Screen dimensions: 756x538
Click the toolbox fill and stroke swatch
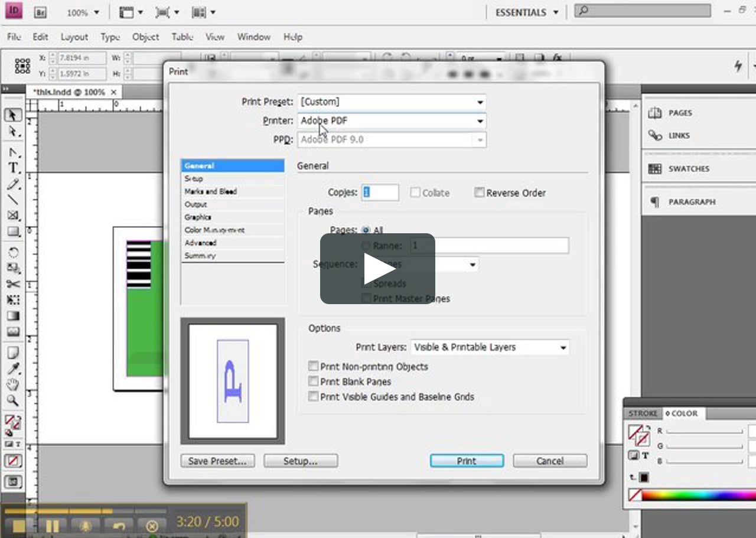coord(13,423)
